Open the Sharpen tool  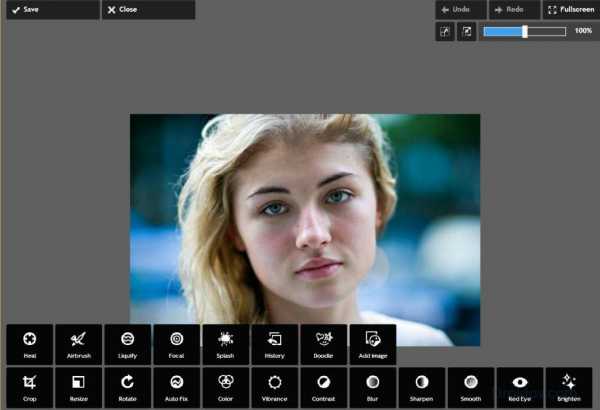point(421,387)
